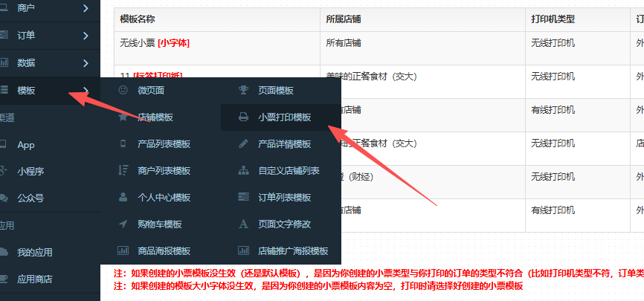Screen dimensions: 644x301
Task: Click the smiley icon beside 微页面
Action: pyautogui.click(x=123, y=90)
